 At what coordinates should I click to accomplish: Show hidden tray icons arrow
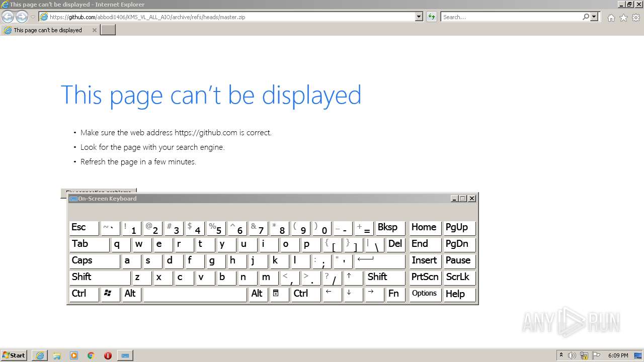(x=561, y=355)
